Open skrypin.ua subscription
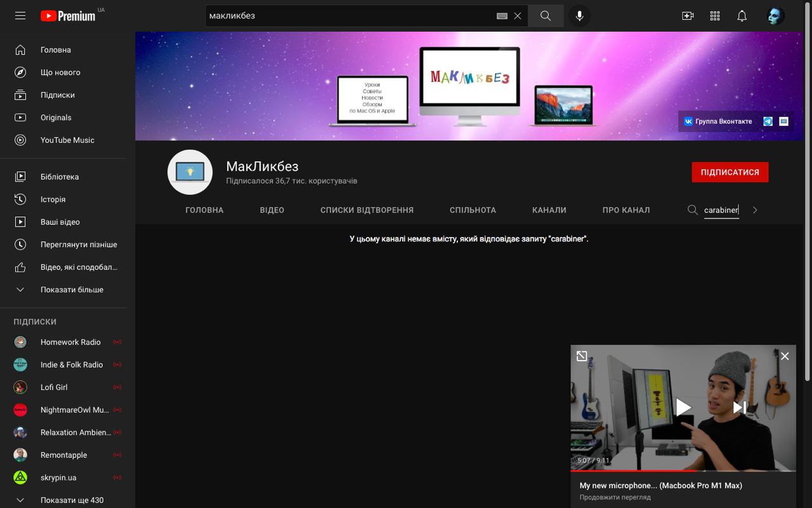The height and width of the screenshot is (508, 812). pyautogui.click(x=63, y=478)
